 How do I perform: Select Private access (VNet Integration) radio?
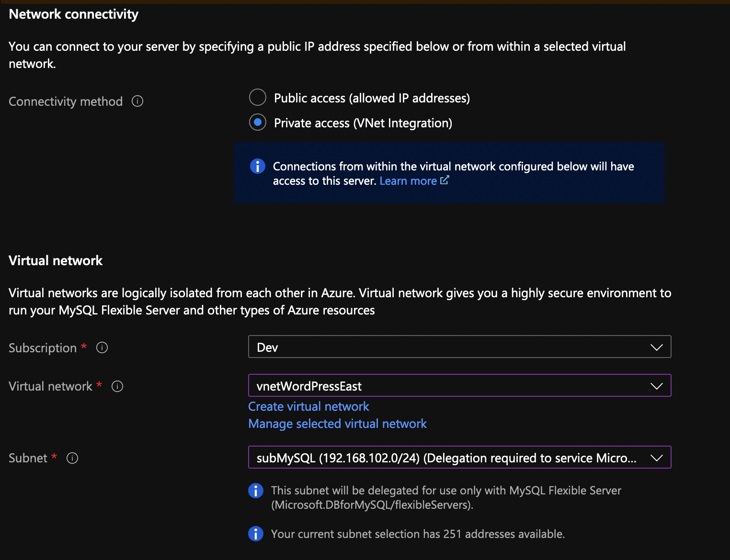pyautogui.click(x=258, y=123)
